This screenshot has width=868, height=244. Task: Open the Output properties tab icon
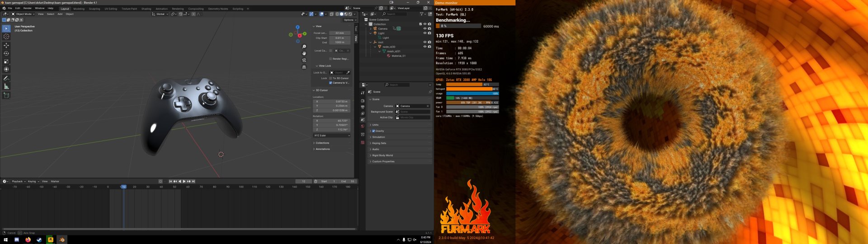click(x=363, y=107)
